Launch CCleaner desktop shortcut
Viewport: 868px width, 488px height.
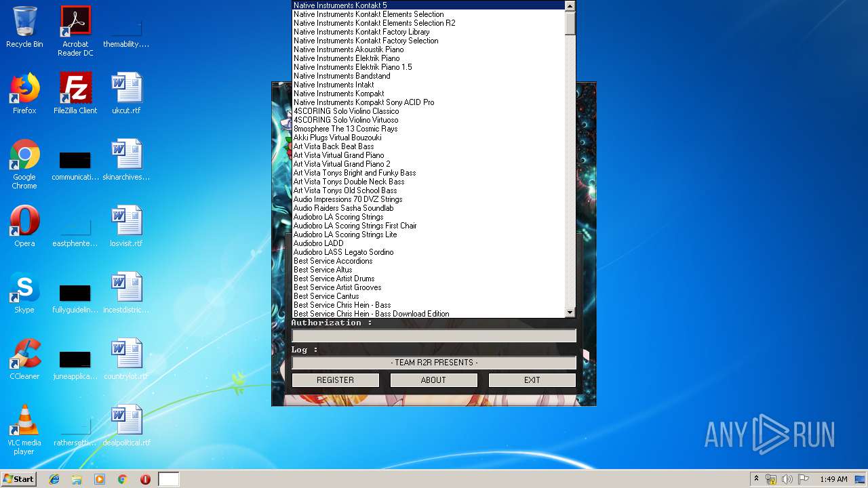tap(24, 359)
